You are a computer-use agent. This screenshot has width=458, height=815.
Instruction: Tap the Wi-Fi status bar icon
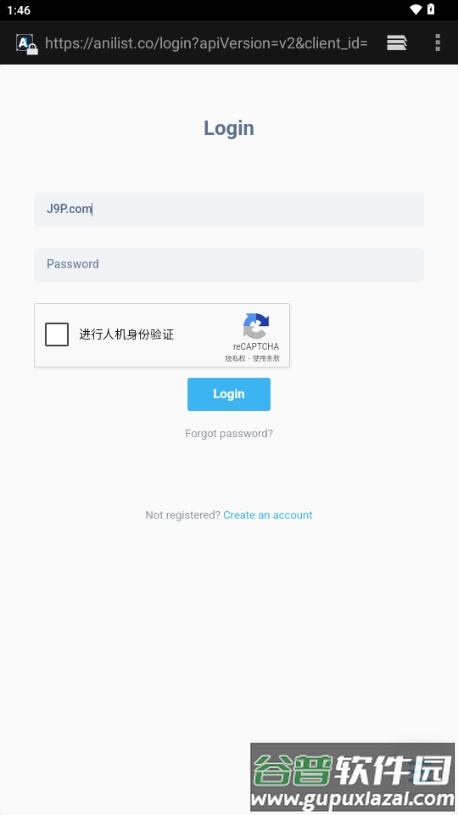(x=416, y=9)
